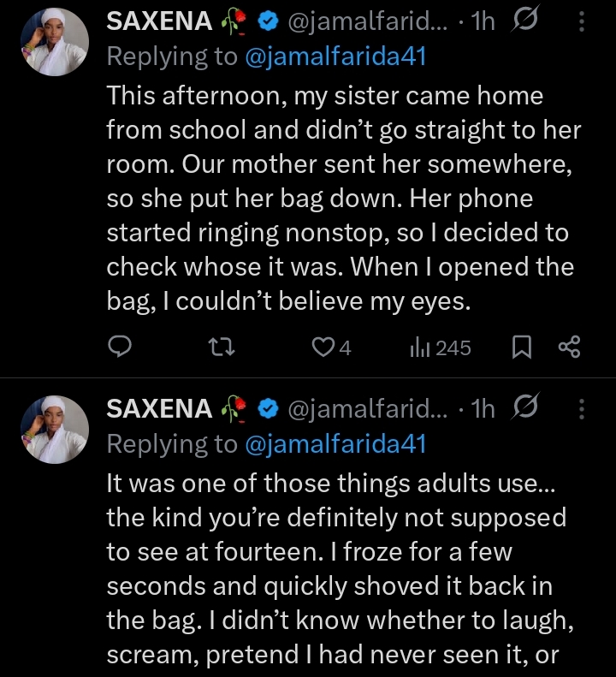
Task: Bookmark the first tweet
Action: point(522,347)
